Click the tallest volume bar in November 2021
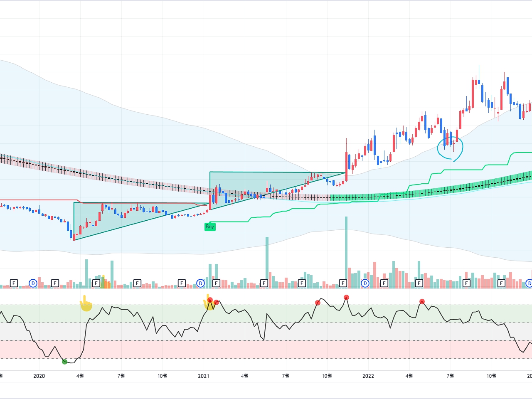 click(x=346, y=252)
